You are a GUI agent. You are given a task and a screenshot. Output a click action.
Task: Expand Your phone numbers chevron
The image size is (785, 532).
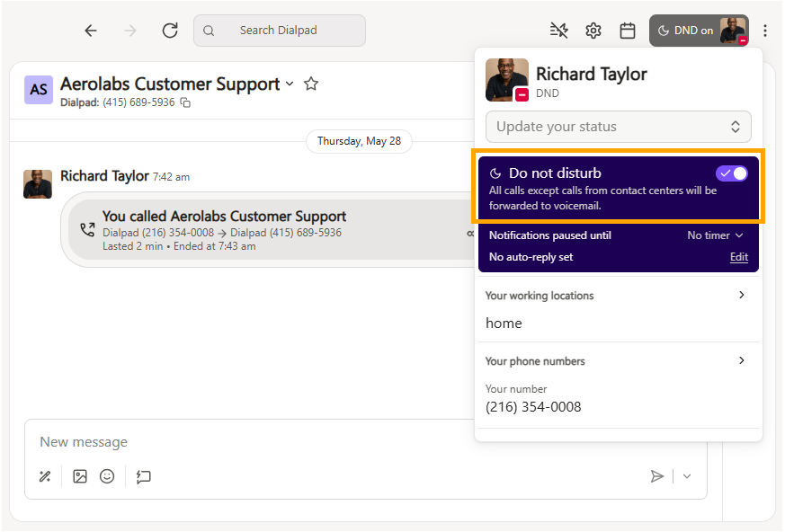pos(742,361)
